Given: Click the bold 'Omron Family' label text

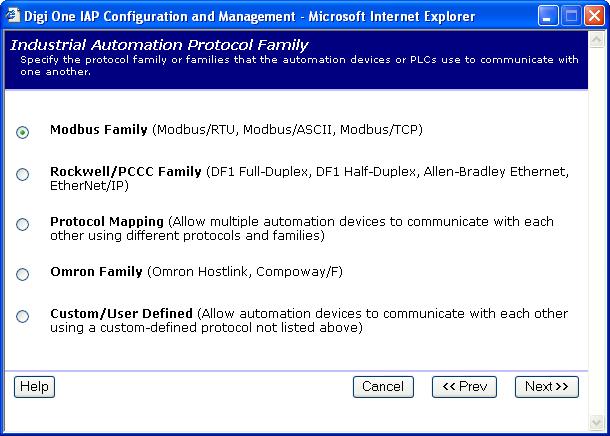Looking at the screenshot, I should tap(96, 272).
